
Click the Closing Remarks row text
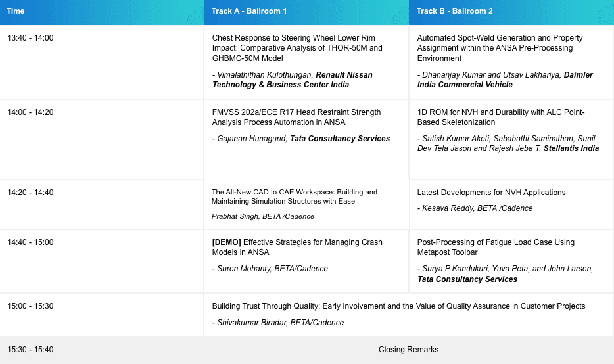pyautogui.click(x=408, y=350)
